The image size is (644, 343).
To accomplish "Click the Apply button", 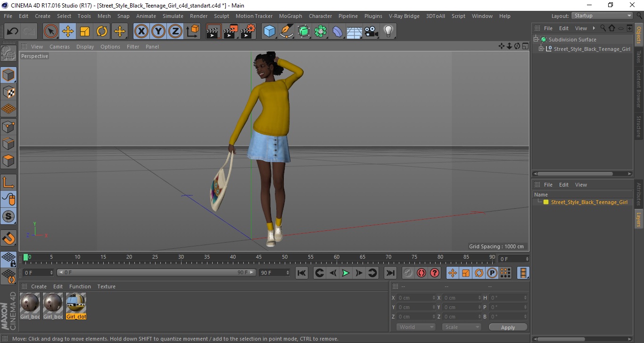I will click(x=508, y=327).
